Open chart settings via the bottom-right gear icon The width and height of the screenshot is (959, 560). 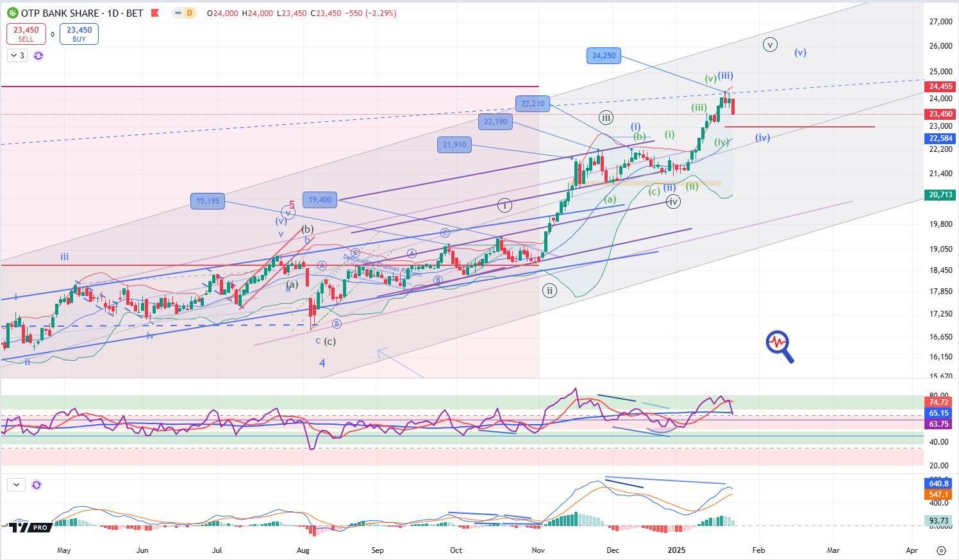[x=941, y=550]
